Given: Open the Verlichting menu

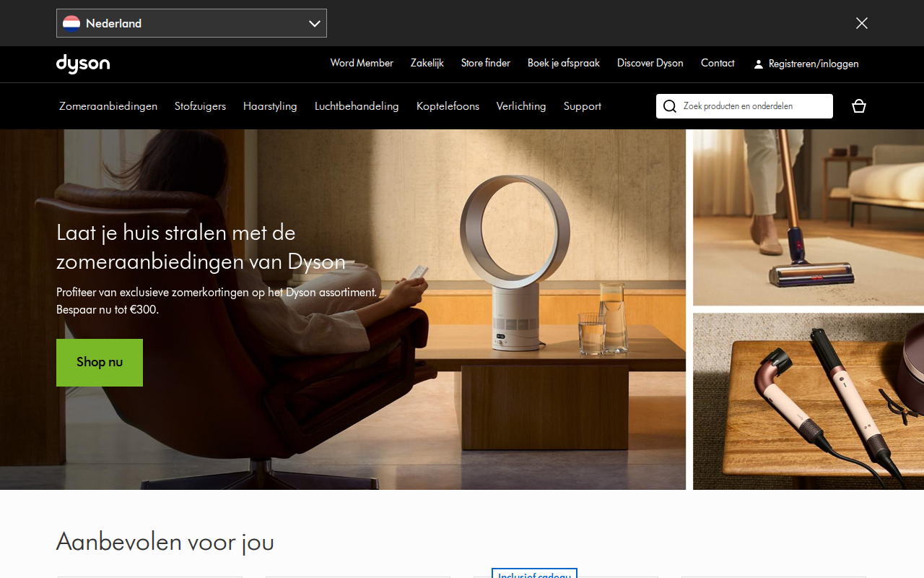Looking at the screenshot, I should click(x=521, y=106).
